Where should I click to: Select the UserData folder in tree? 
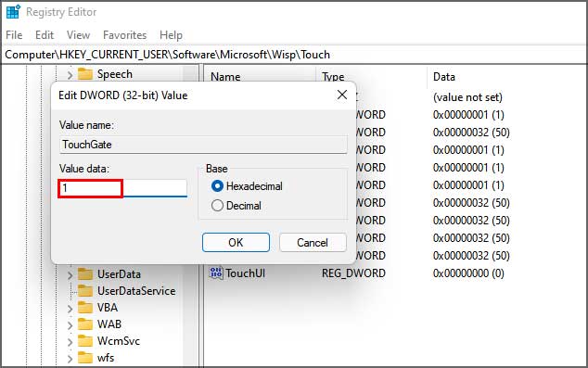tap(119, 274)
